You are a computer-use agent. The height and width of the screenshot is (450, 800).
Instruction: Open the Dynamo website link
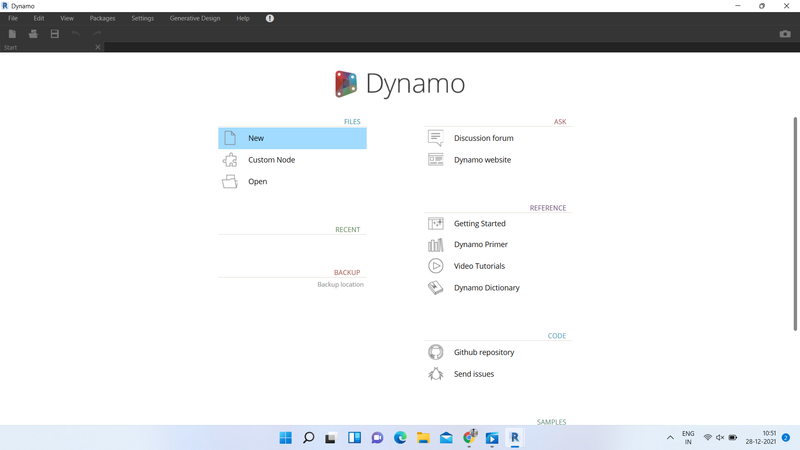pyautogui.click(x=482, y=160)
